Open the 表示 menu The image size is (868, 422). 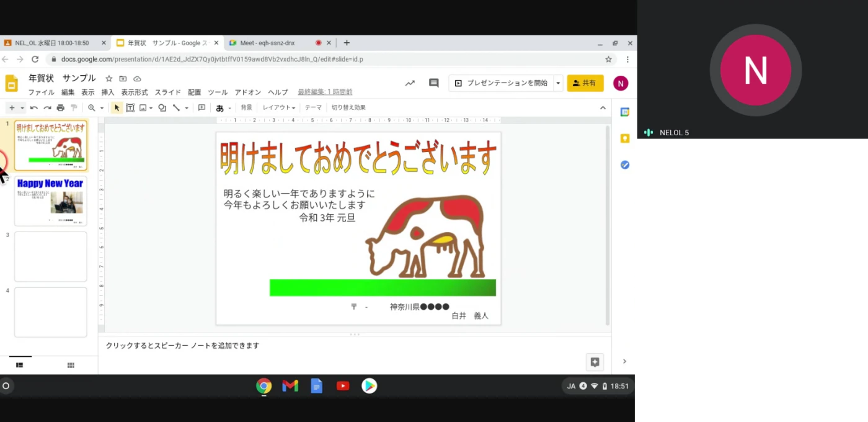tap(88, 92)
